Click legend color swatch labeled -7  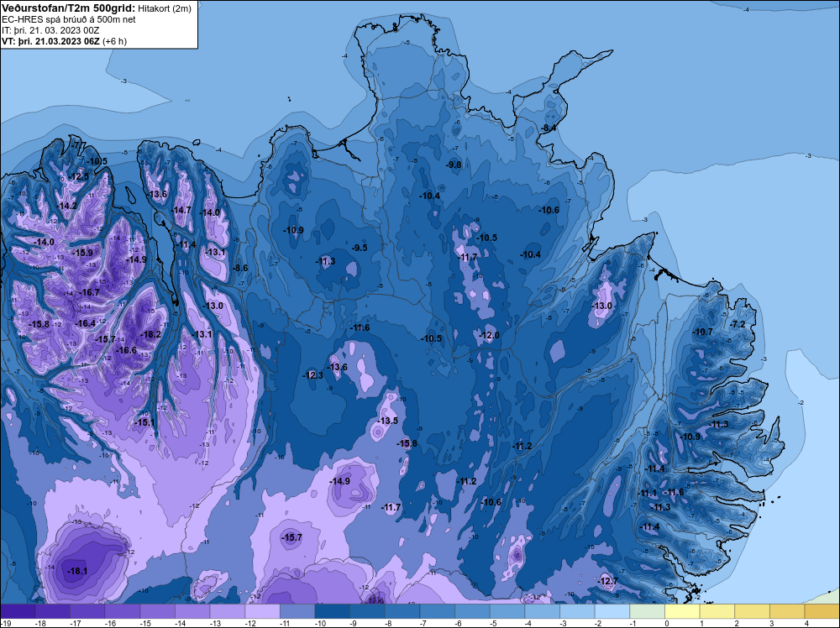(x=437, y=611)
